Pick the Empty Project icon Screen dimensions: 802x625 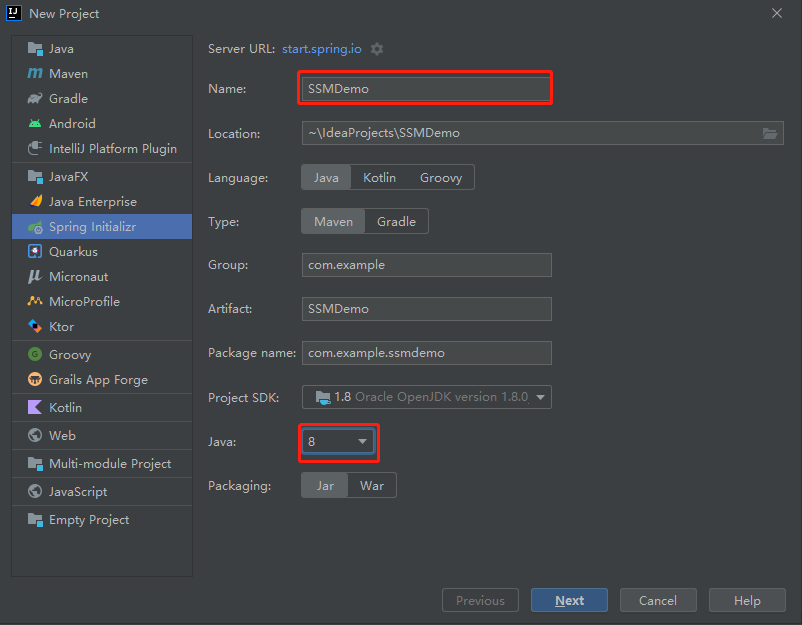coord(35,519)
